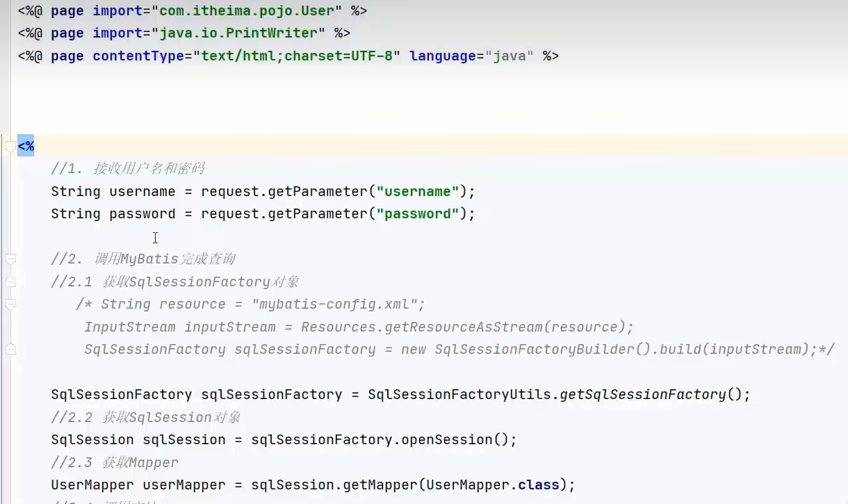Click the //2. 调用MyBatis完成查询 comment
This screenshot has height=504, width=848.
point(143,259)
